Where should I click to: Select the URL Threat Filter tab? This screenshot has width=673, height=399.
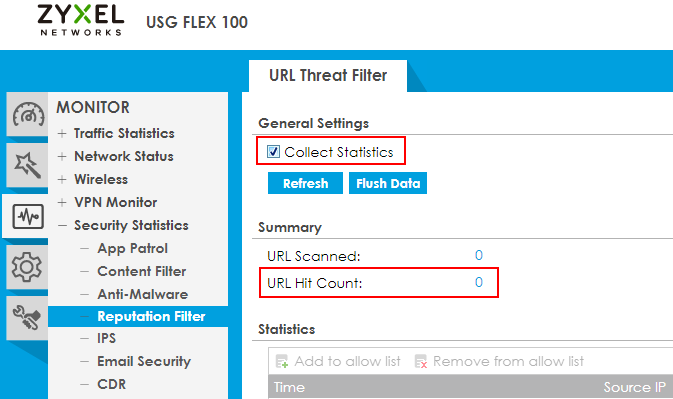328,76
